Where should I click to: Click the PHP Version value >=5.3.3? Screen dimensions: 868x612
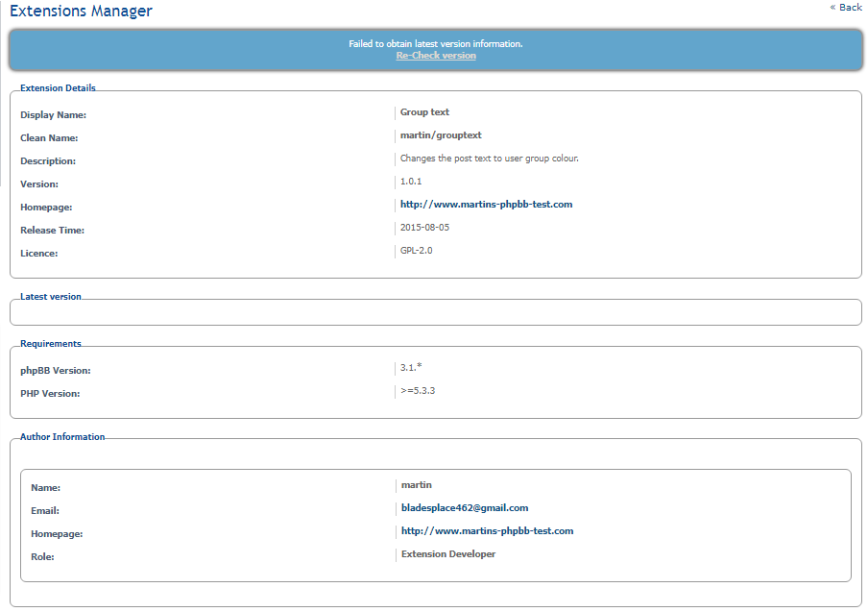pyautogui.click(x=418, y=391)
